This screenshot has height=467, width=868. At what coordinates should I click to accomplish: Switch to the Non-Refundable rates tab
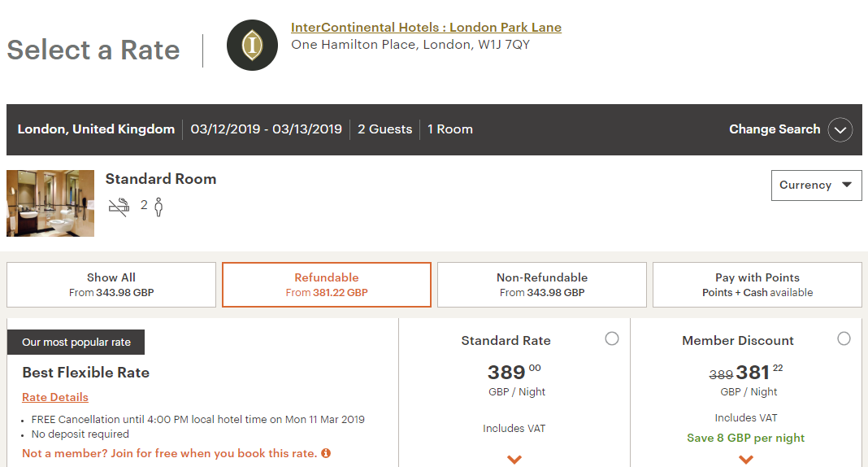click(542, 285)
